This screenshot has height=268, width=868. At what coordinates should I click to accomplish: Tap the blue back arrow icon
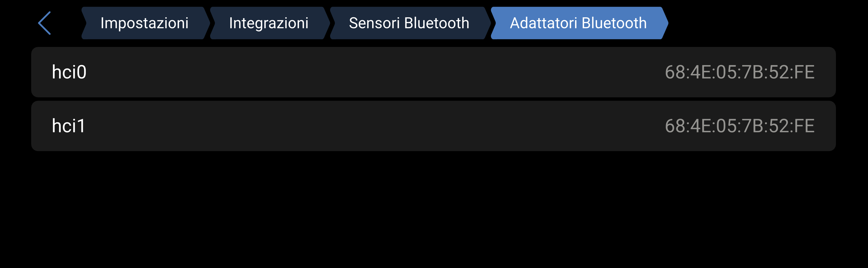point(45,23)
